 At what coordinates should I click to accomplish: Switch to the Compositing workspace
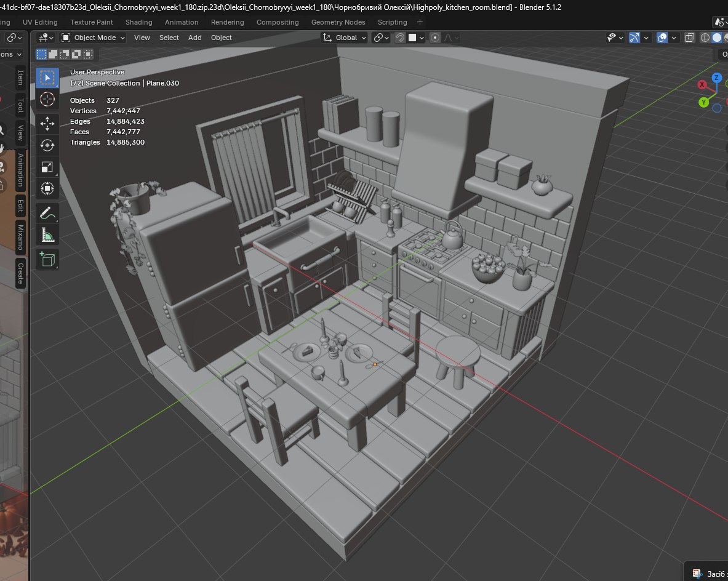tap(278, 22)
